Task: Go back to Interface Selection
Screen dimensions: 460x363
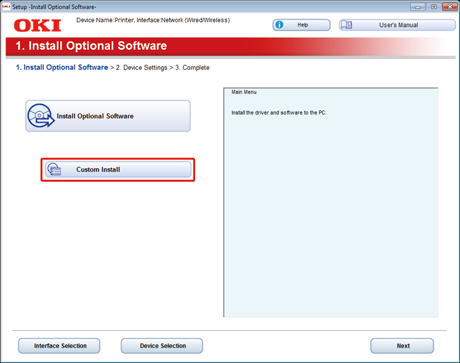Action: tap(59, 346)
